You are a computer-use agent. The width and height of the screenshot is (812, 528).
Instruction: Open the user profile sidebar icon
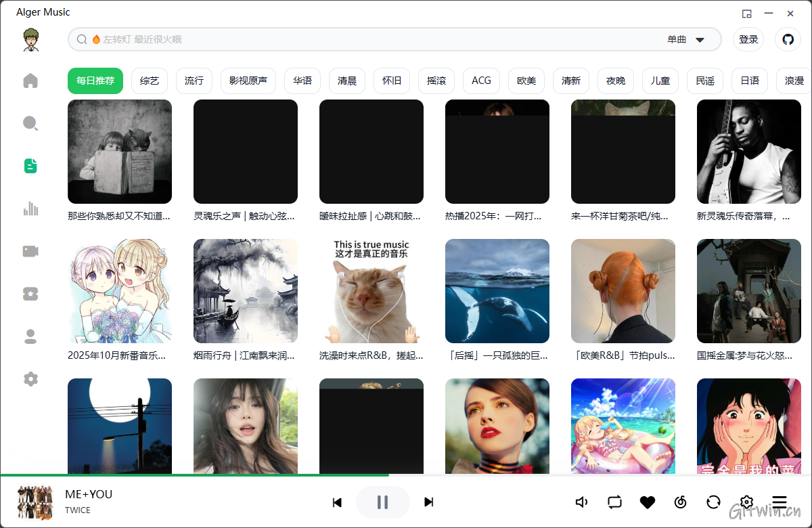[x=30, y=336]
